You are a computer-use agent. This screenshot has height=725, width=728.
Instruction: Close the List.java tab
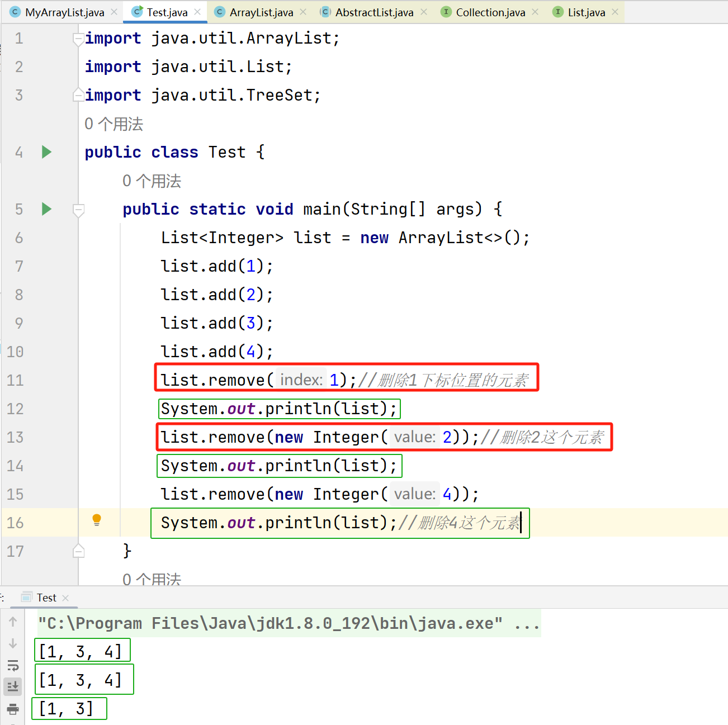pyautogui.click(x=615, y=12)
